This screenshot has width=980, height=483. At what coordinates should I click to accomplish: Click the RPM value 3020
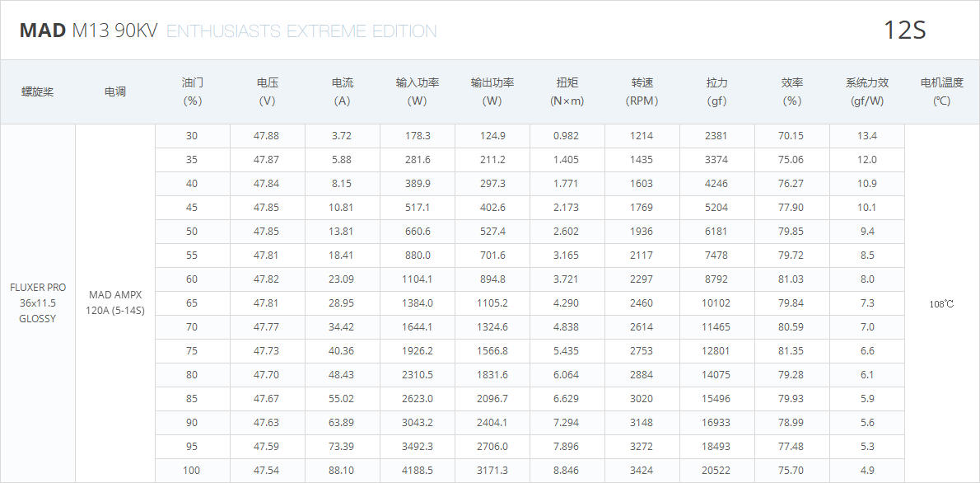tap(642, 399)
